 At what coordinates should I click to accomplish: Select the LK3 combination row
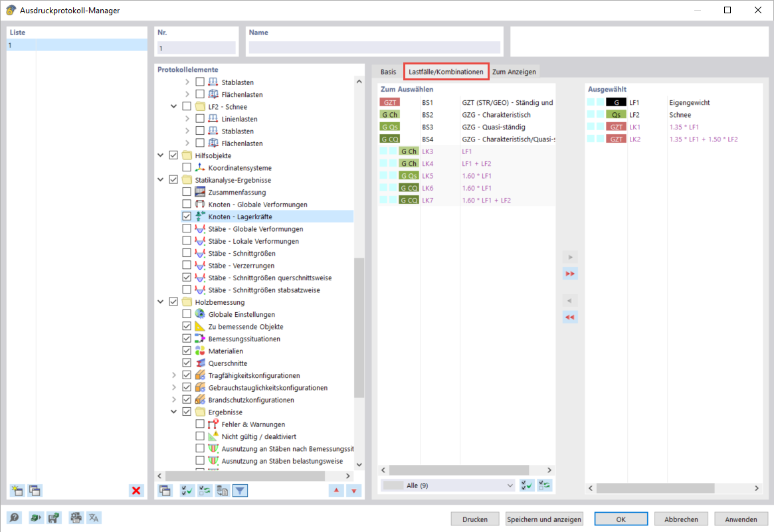click(x=467, y=151)
